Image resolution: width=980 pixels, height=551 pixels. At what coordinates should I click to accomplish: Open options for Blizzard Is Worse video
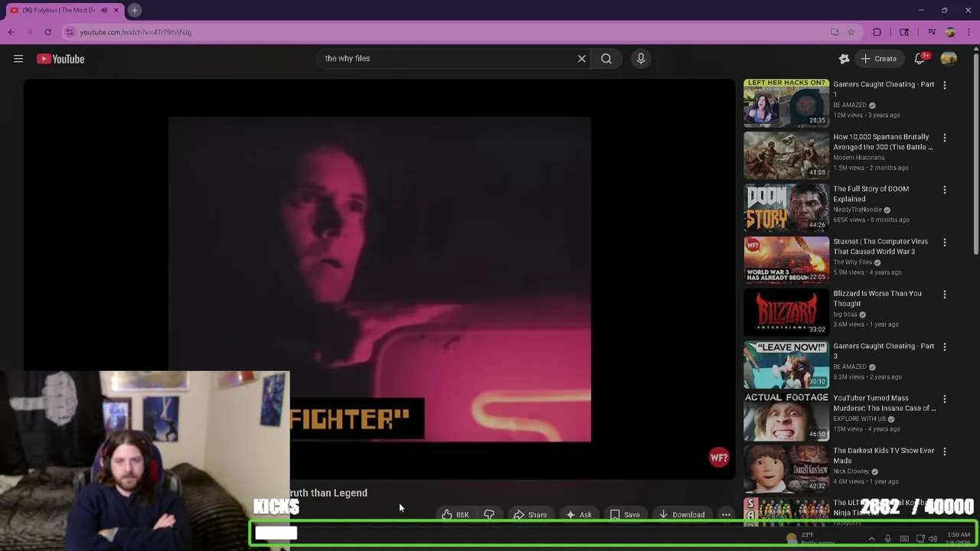point(945,295)
